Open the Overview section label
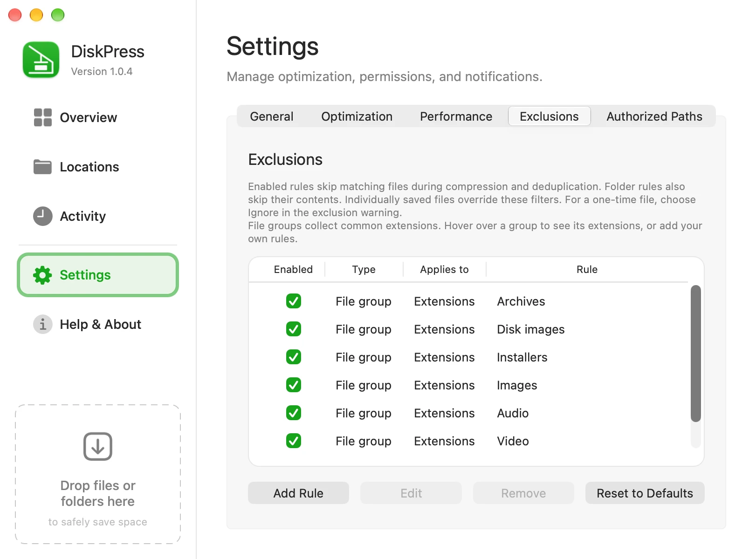756x559 pixels. click(x=89, y=117)
